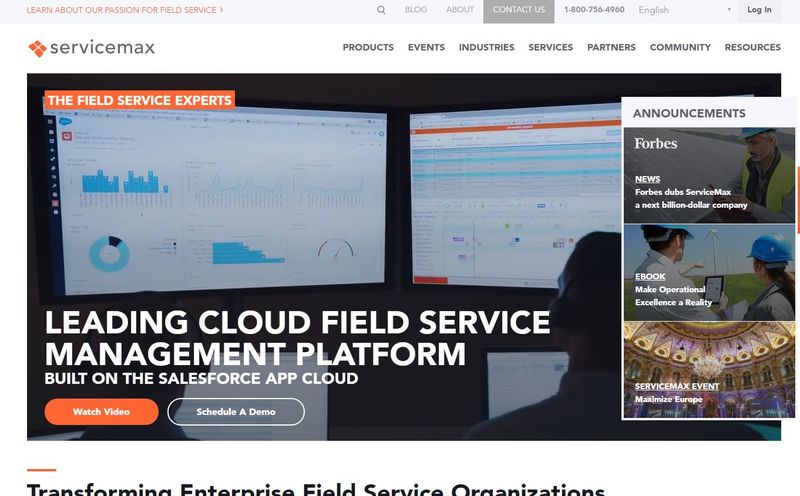The width and height of the screenshot is (800, 496).
Task: Open the Partners menu
Action: coord(611,47)
